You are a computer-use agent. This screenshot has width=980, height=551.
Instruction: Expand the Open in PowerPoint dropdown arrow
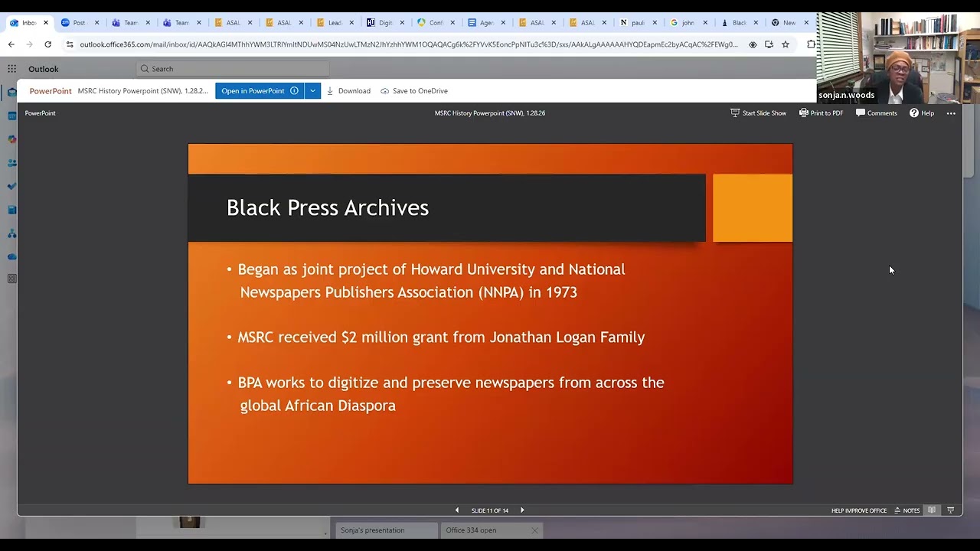313,91
